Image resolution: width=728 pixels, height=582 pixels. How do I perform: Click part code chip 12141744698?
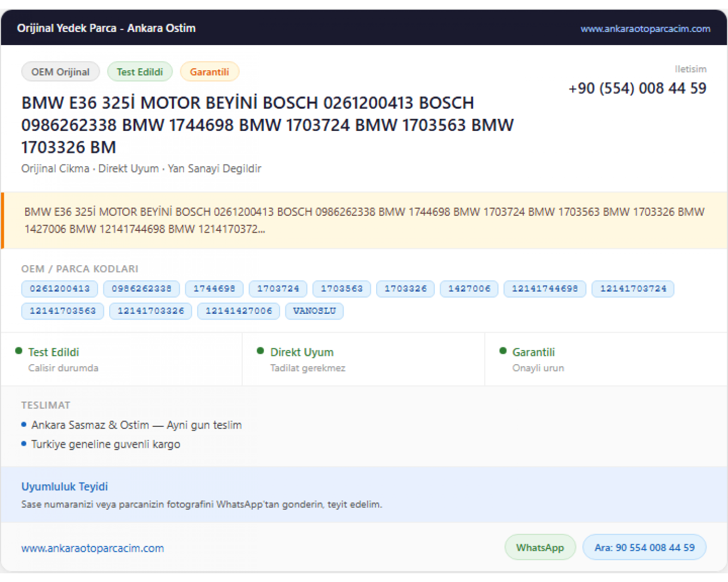(x=545, y=289)
